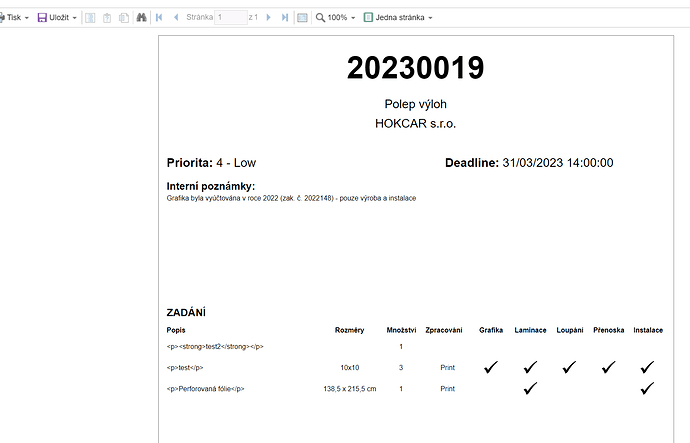This screenshot has width=690, height=443.
Task: Click the Laminace checkmark in test row
Action: [x=530, y=367]
